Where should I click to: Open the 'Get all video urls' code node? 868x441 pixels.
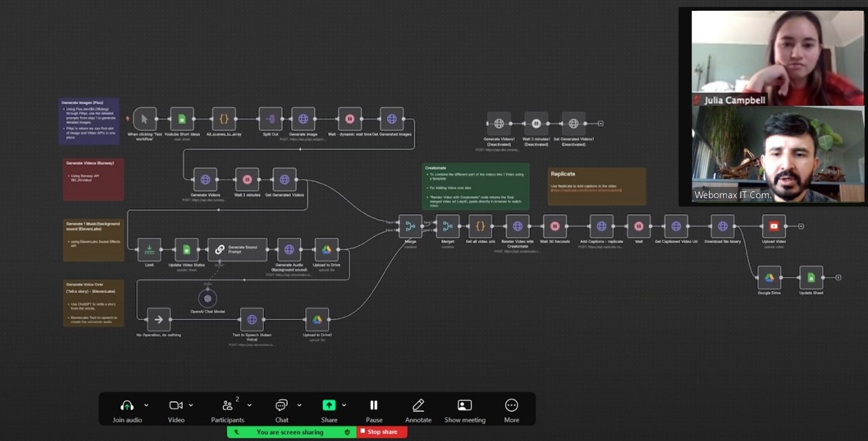coord(479,226)
